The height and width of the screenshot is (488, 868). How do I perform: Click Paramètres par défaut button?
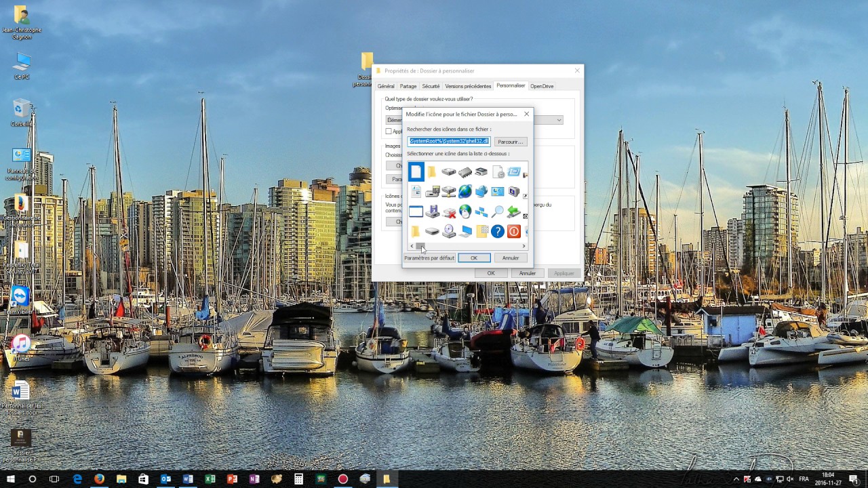tap(429, 258)
